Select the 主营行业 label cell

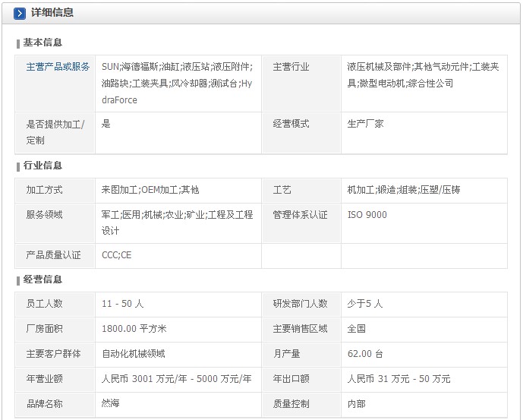tap(301, 83)
